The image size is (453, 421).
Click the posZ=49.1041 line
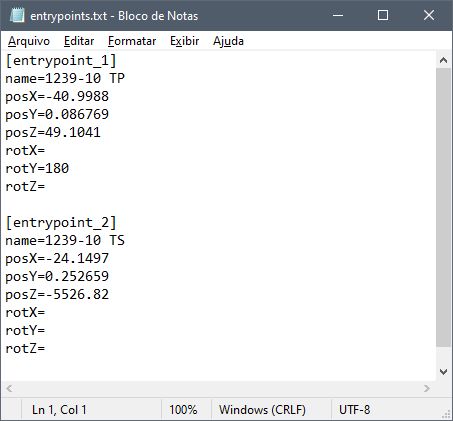[x=53, y=133]
